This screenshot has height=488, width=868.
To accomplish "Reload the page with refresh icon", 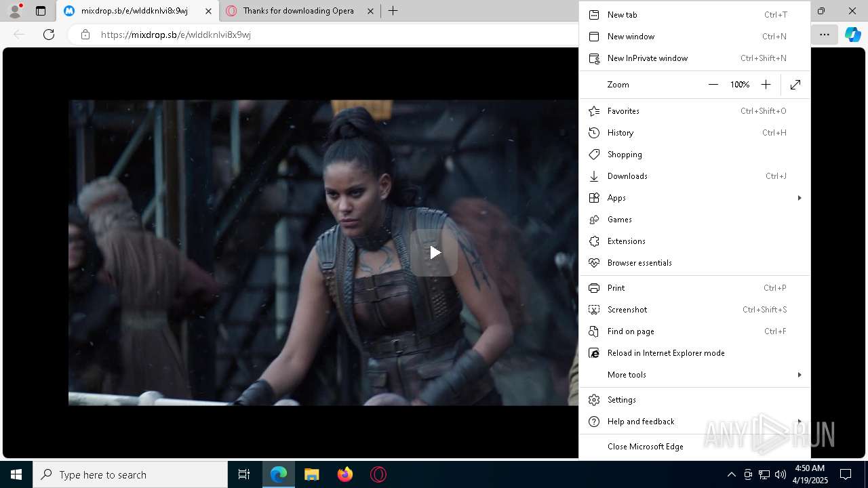I will coord(49,35).
